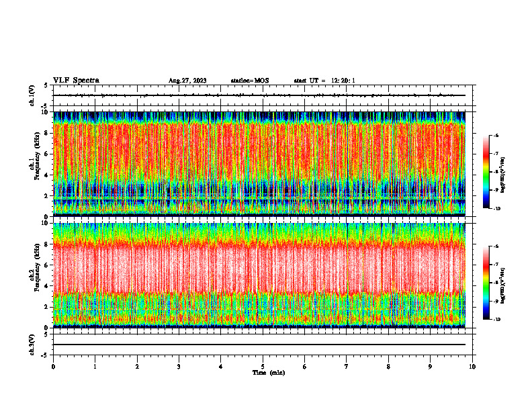Click the ch.2 colorbar 'log(PSD)(V²/Hz)' label

click(503, 285)
